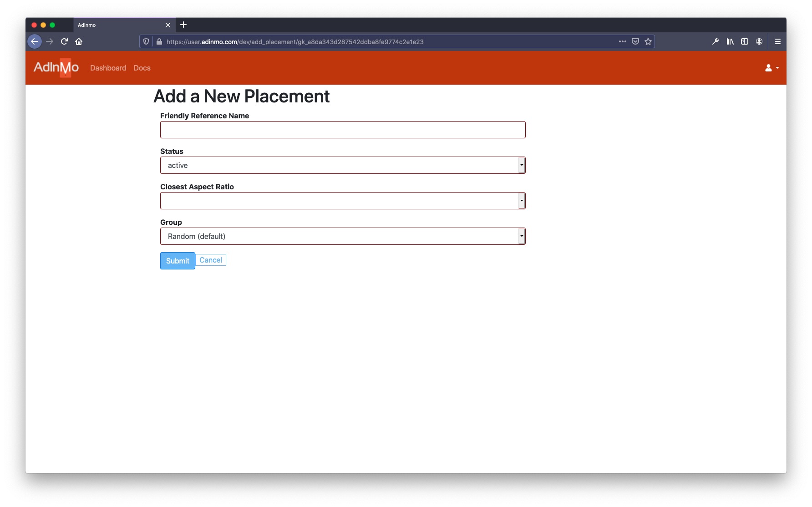The image size is (812, 507).
Task: Open the Group dropdown Random (default)
Action: [x=343, y=236]
